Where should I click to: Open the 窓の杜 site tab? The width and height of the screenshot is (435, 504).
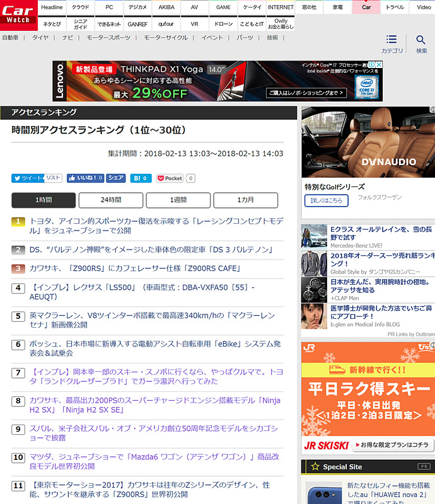coord(309,7)
